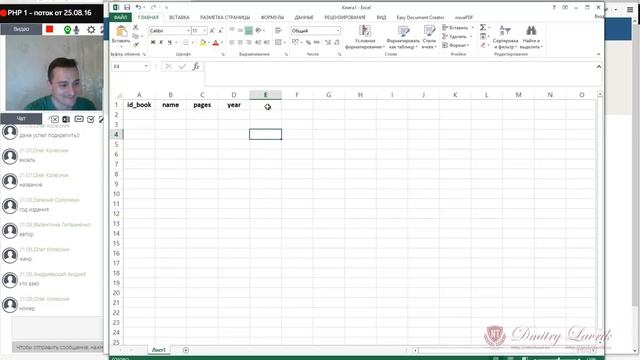Center text horizontally in the cell
Screen dimensions: 640x360
pyautogui.click(x=240, y=42)
